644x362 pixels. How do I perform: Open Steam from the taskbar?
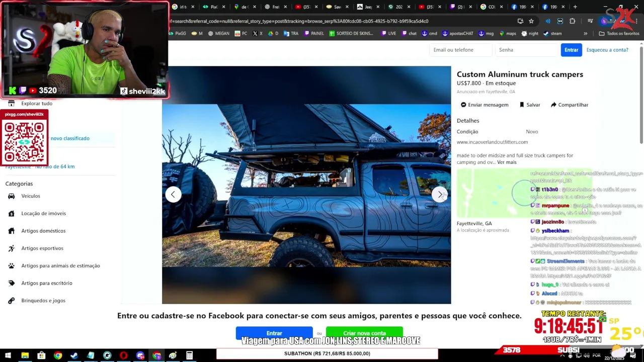(x=74, y=356)
